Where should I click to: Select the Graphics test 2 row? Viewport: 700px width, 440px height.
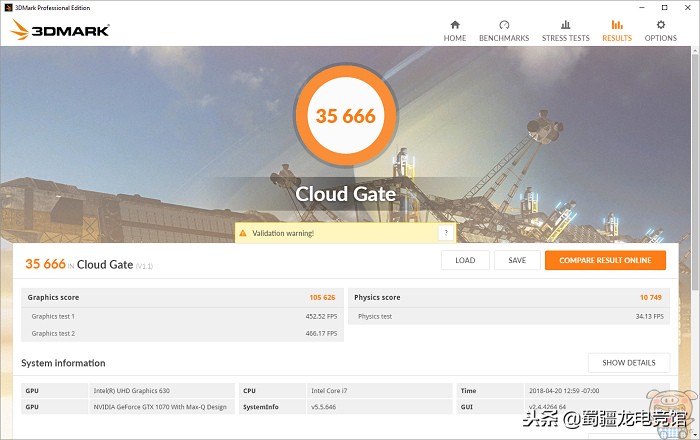pyautogui.click(x=183, y=333)
